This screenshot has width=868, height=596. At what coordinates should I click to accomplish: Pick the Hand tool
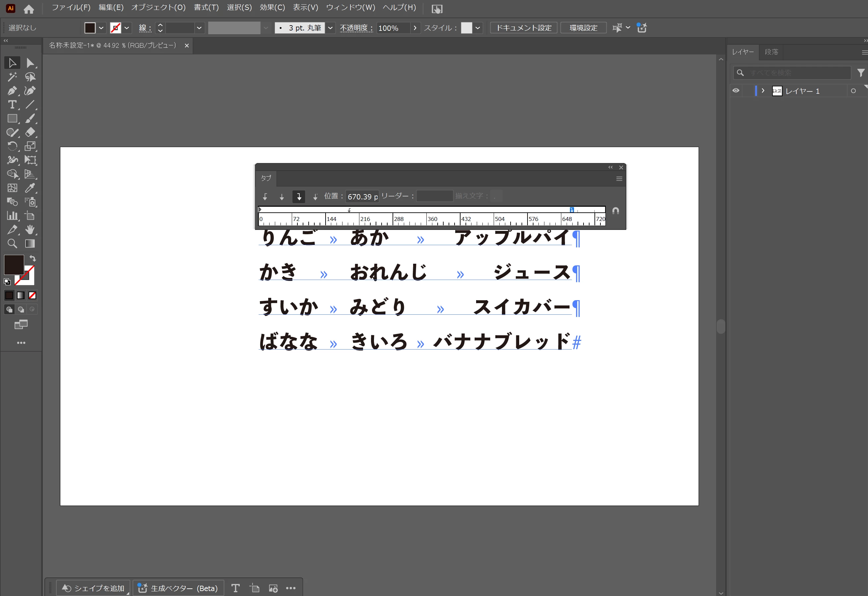[x=30, y=230]
